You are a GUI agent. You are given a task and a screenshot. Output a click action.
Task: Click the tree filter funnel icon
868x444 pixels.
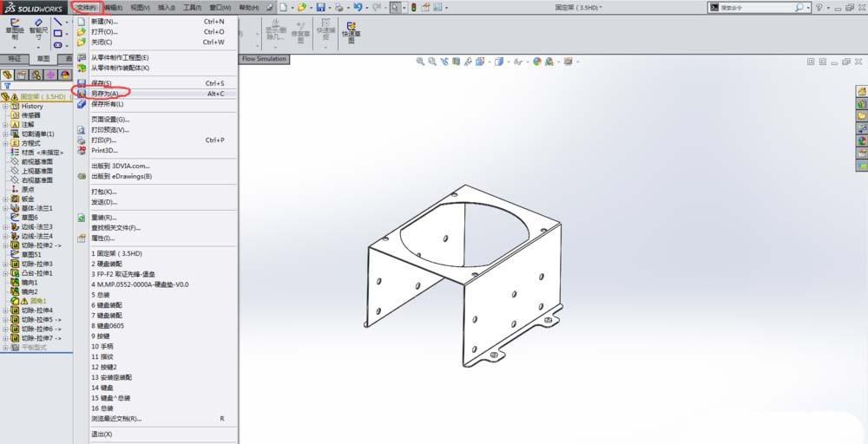(8, 86)
